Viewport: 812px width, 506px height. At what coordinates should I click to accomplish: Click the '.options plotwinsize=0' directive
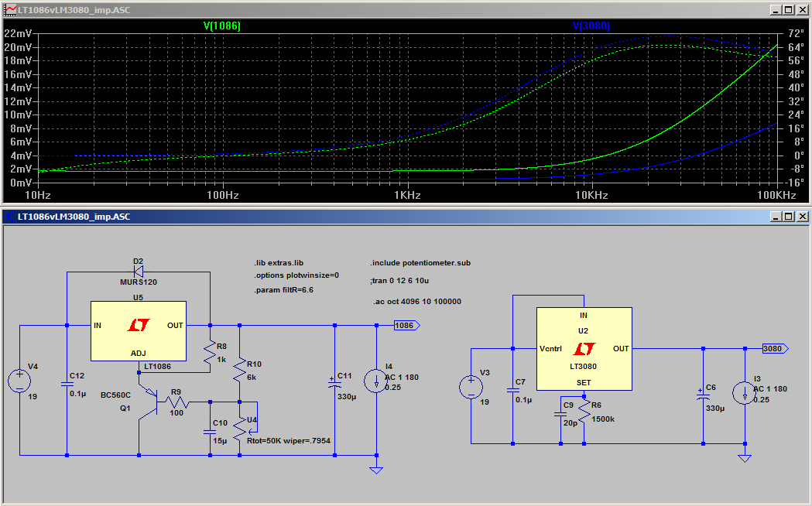(x=296, y=275)
